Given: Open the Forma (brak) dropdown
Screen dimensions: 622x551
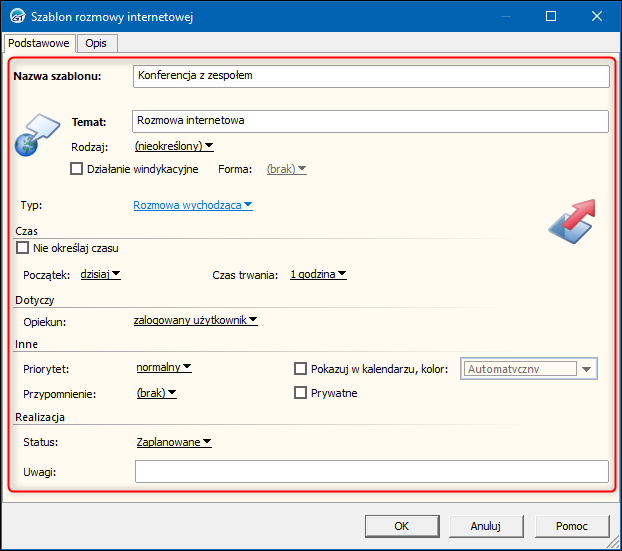Looking at the screenshot, I should click(x=286, y=169).
